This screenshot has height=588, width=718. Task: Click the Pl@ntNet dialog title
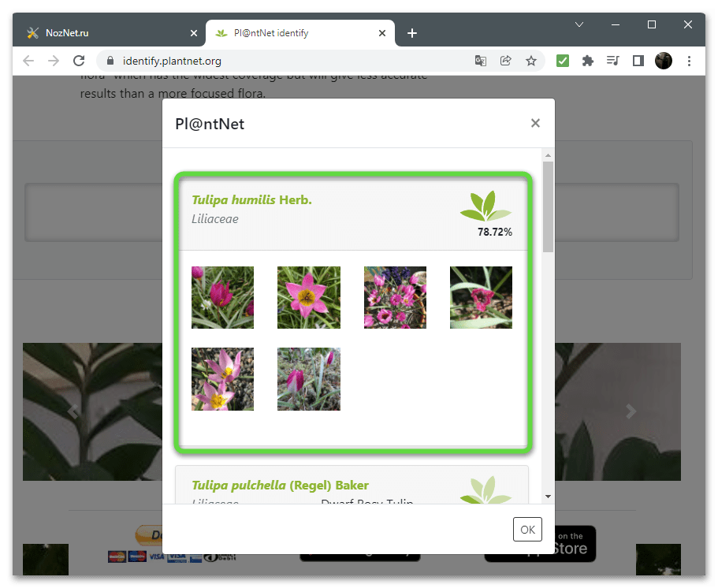(x=210, y=124)
